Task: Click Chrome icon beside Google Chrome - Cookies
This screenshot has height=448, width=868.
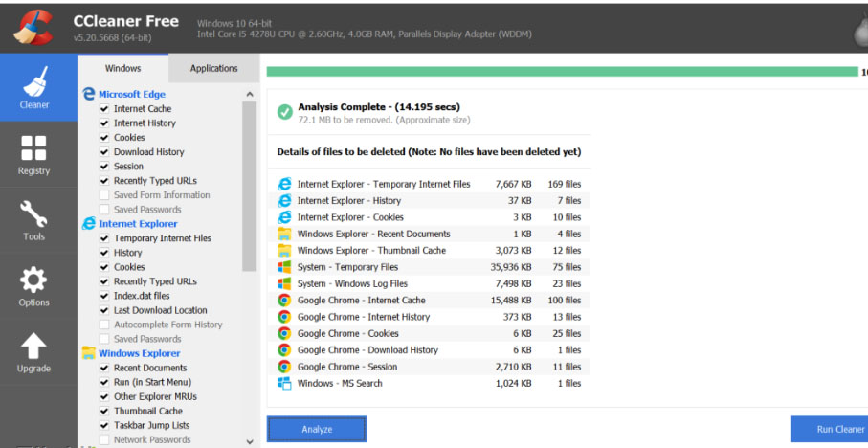Action: [284, 333]
